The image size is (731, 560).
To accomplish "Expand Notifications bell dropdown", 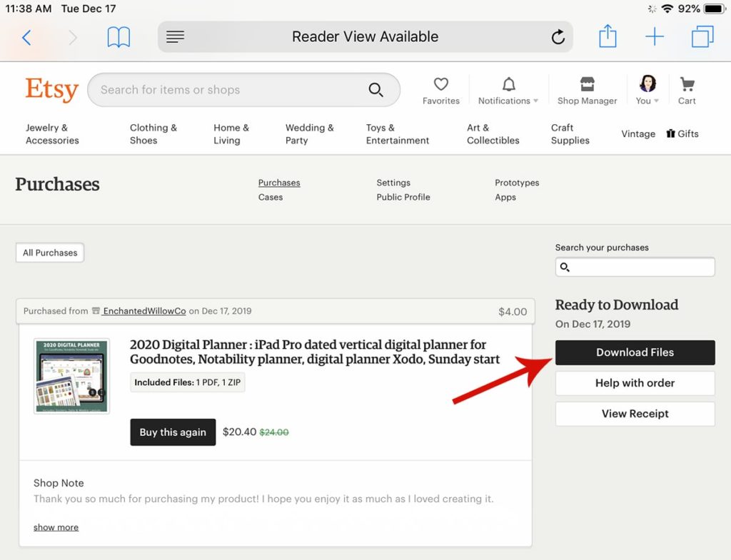I will (508, 91).
